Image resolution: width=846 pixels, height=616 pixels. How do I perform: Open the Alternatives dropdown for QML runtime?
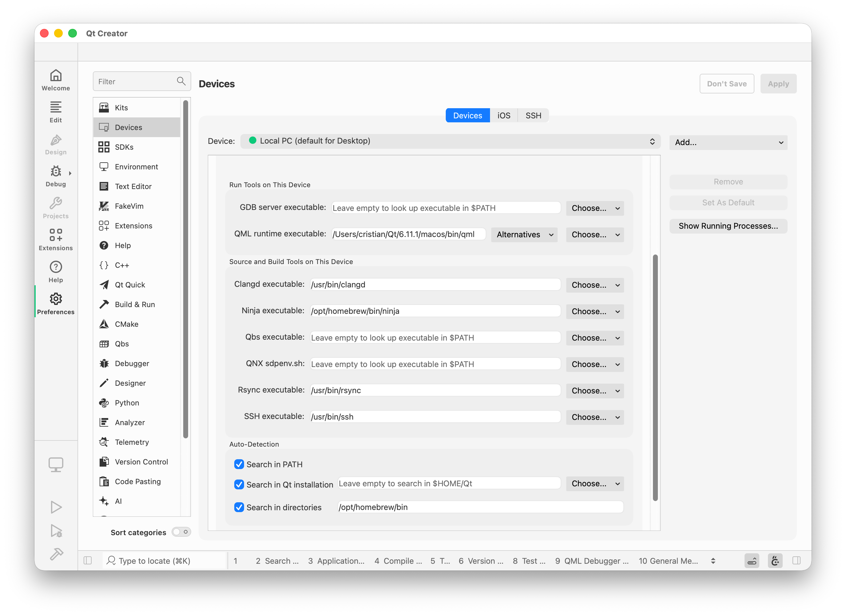pyautogui.click(x=524, y=235)
